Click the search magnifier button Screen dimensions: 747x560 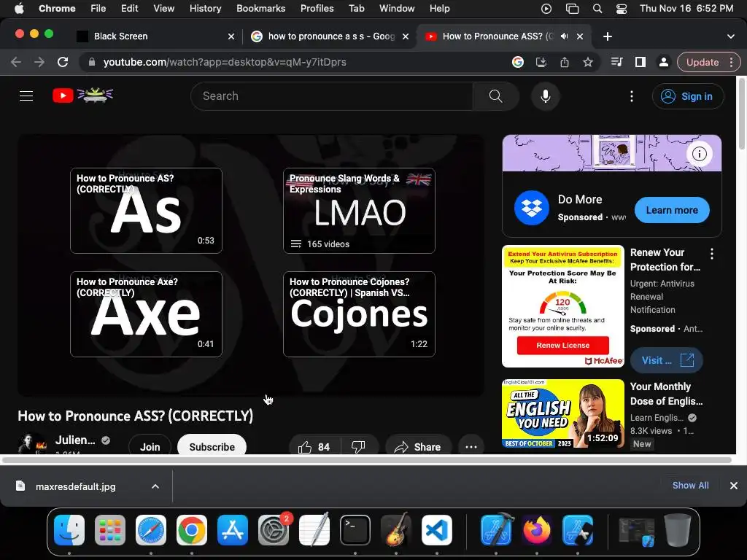495,96
